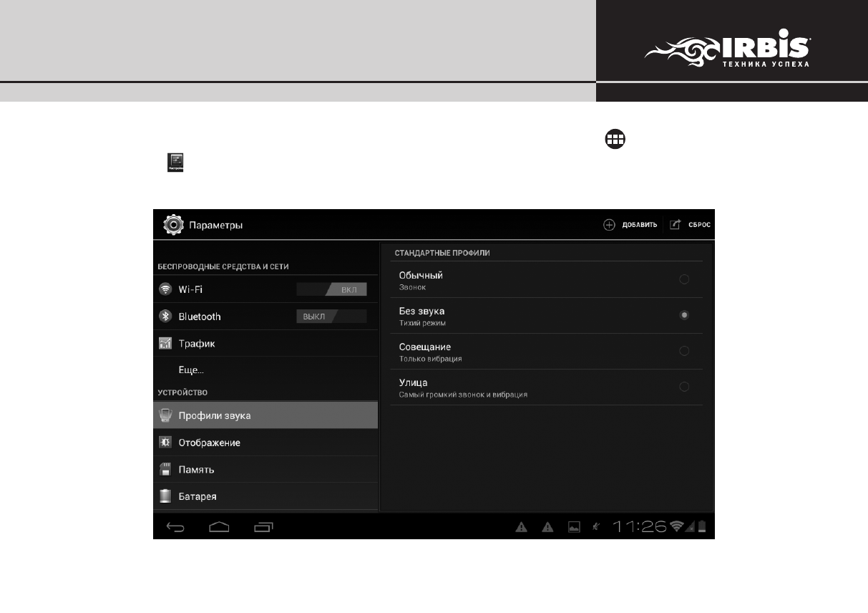Expand the Еще... network options

click(191, 371)
